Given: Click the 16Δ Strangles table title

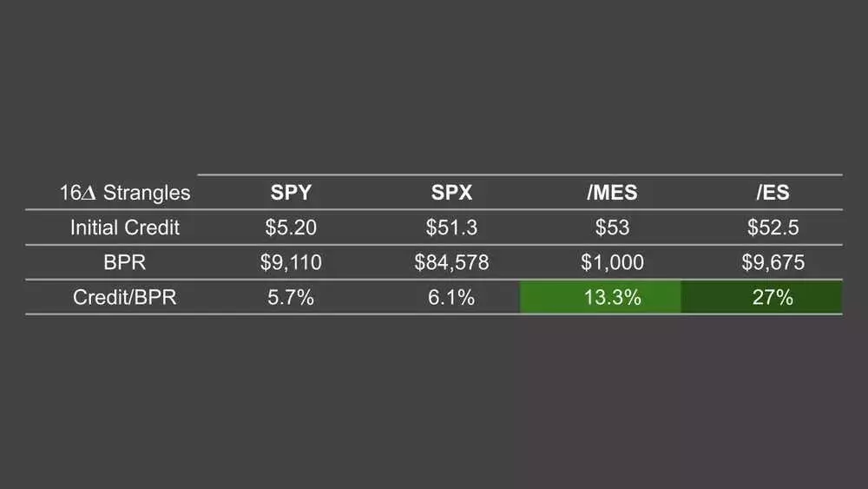Looking at the screenshot, I should click(124, 193).
